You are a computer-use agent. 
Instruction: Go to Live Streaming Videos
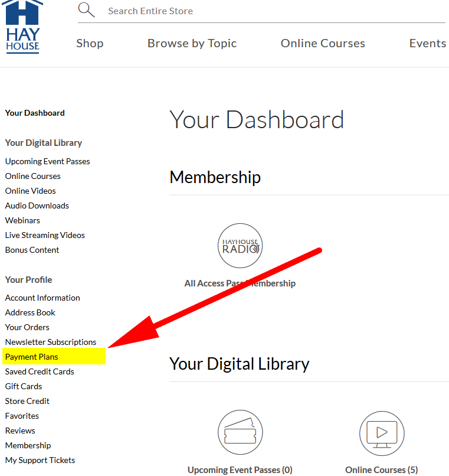pos(45,235)
